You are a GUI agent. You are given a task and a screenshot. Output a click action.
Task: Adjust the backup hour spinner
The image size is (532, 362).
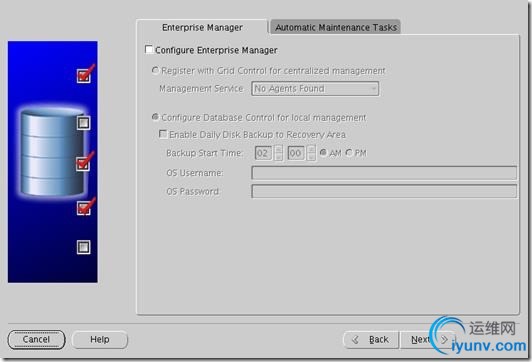(278, 153)
